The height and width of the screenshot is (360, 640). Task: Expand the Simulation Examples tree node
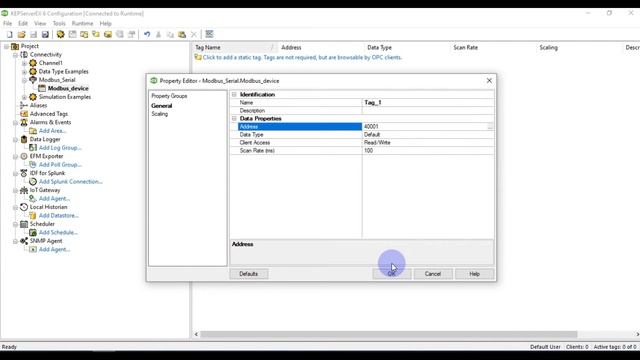24,97
